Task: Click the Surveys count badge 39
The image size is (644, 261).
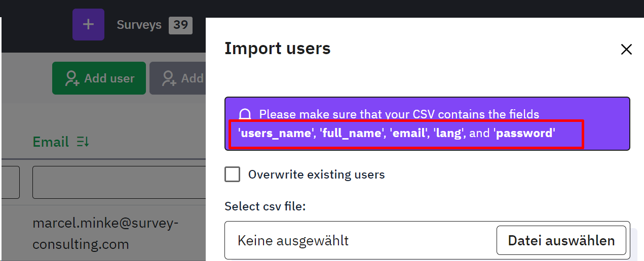Action: (x=180, y=25)
